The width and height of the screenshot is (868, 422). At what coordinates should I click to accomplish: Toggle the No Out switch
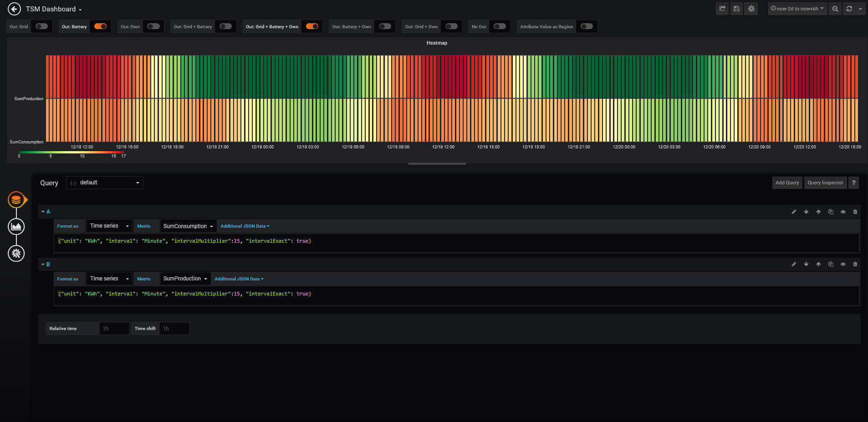[x=500, y=26]
